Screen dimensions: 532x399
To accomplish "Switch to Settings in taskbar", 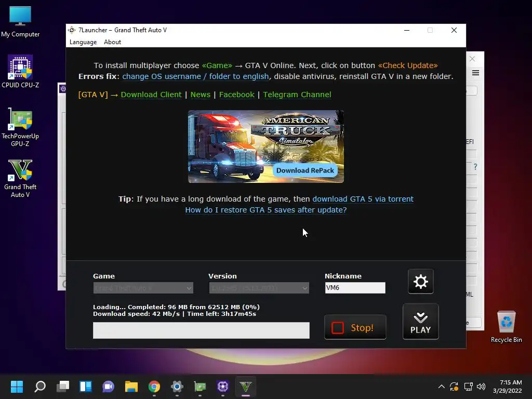I will (x=177, y=387).
